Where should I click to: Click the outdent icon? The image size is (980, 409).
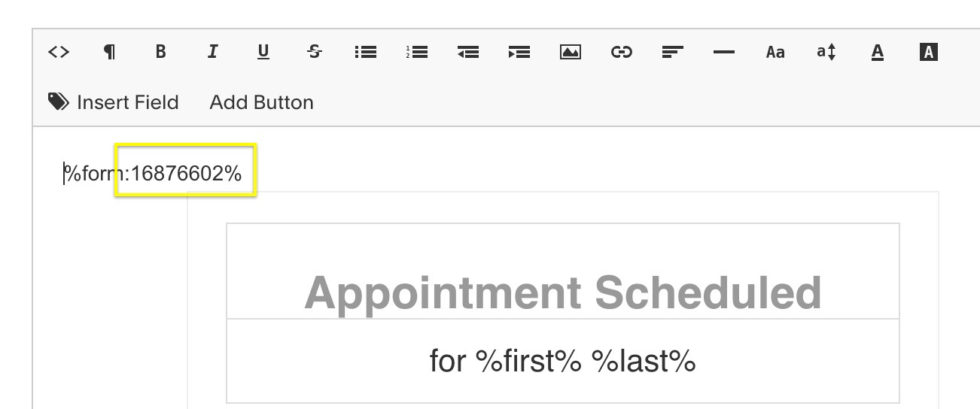tap(468, 52)
